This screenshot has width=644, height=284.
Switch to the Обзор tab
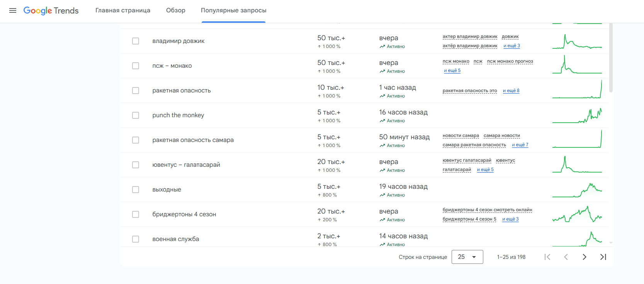click(x=175, y=10)
